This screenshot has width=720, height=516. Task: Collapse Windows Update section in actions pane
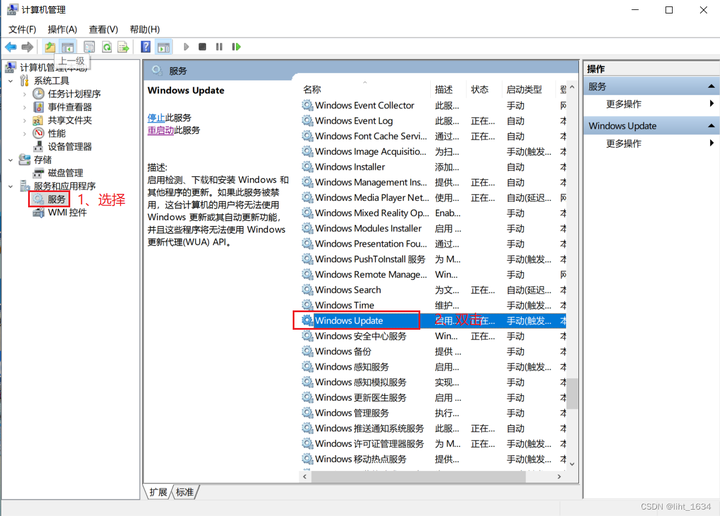pyautogui.click(x=711, y=126)
